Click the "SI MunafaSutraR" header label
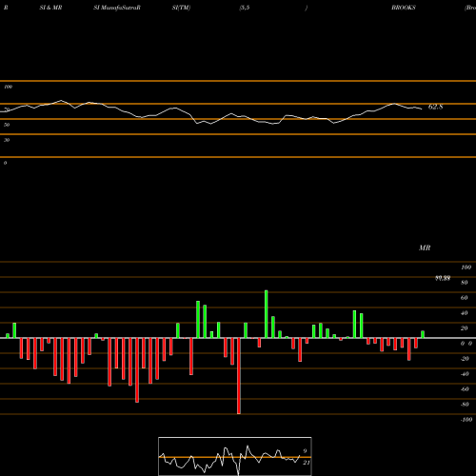Viewport: 476px width, 476px height. [117, 8]
